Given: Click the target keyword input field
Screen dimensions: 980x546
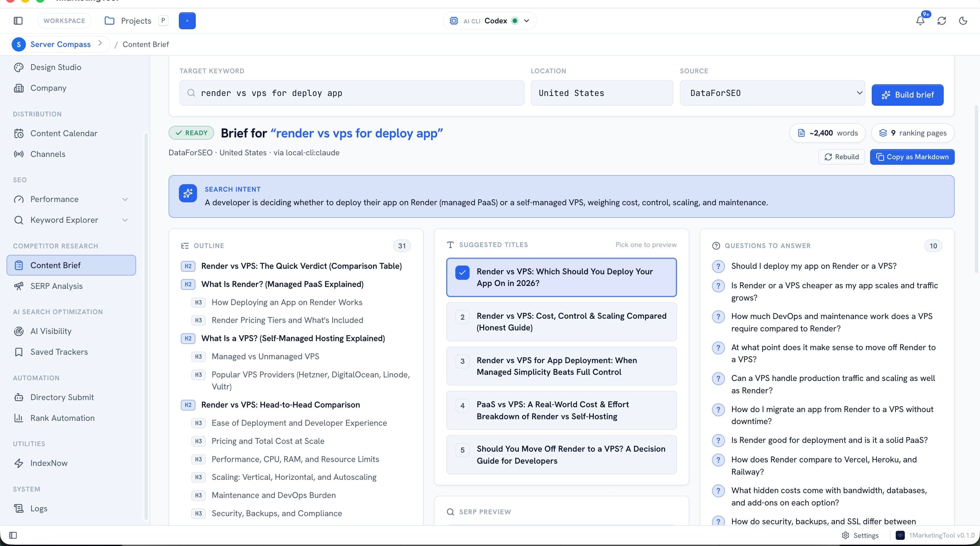Looking at the screenshot, I should 352,93.
